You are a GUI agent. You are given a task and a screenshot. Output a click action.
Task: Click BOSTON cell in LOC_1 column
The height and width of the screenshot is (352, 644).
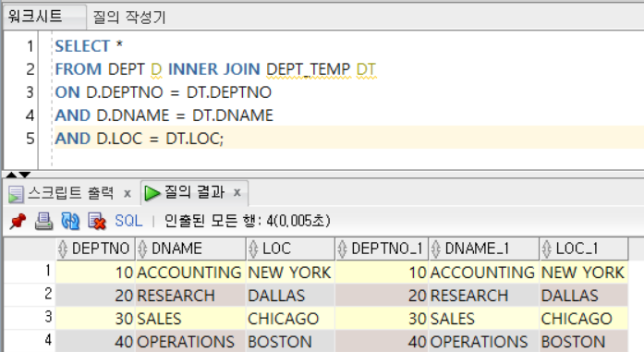point(584,341)
